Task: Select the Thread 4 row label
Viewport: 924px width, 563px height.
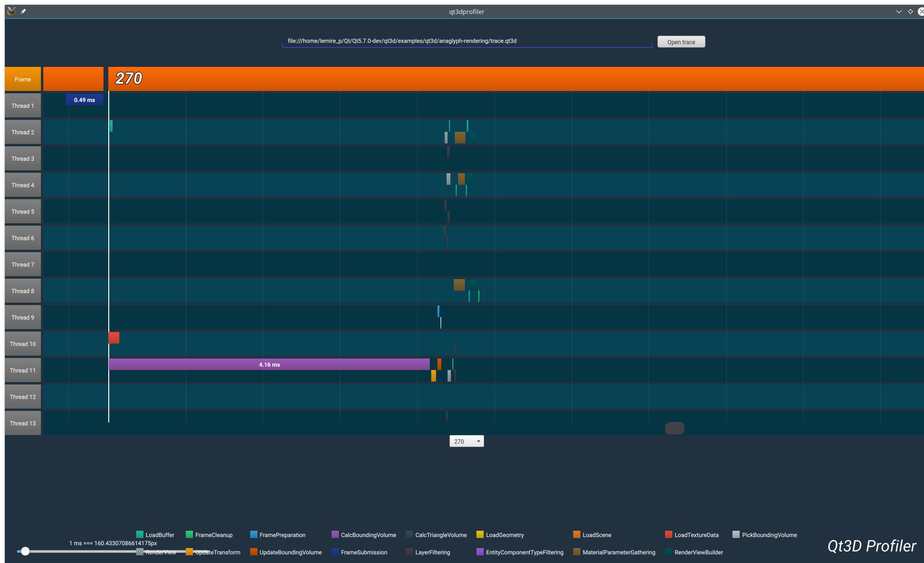Action: [x=23, y=185]
